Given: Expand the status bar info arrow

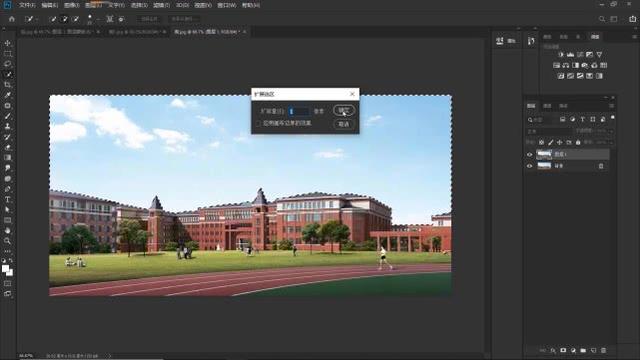Looking at the screenshot, I should tap(109, 356).
